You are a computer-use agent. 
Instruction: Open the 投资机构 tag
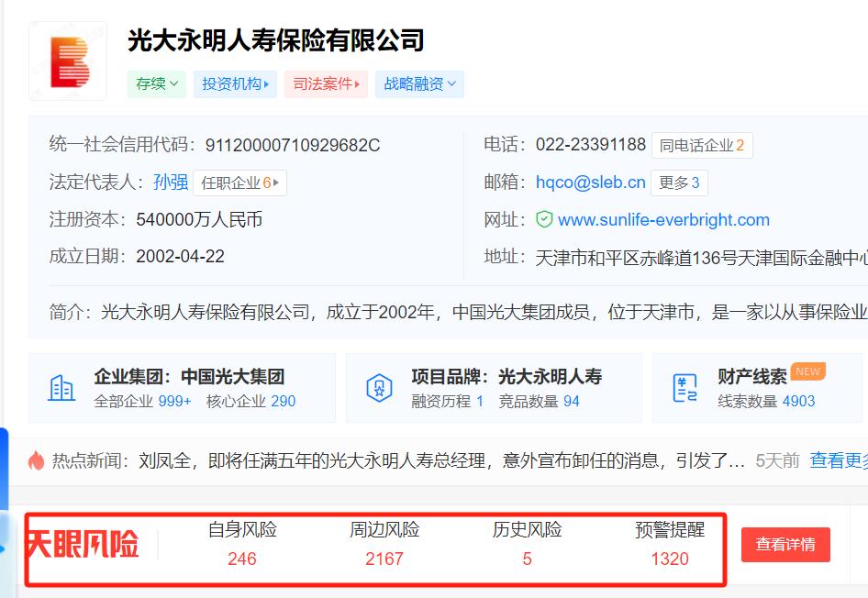coord(235,84)
